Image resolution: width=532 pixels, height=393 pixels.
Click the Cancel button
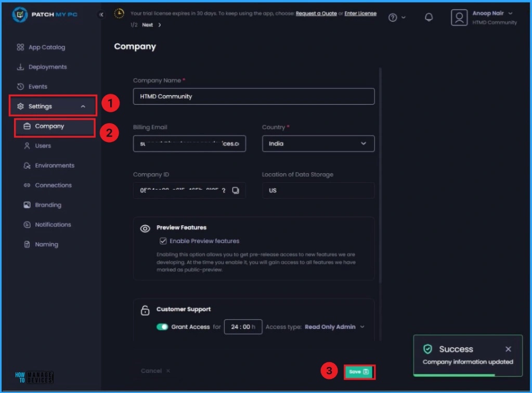point(155,371)
